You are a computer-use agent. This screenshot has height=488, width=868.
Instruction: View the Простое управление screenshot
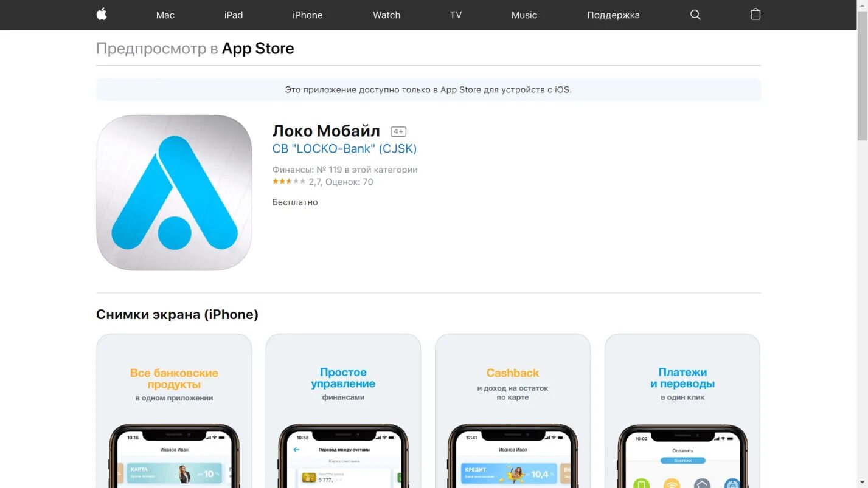pos(343,411)
